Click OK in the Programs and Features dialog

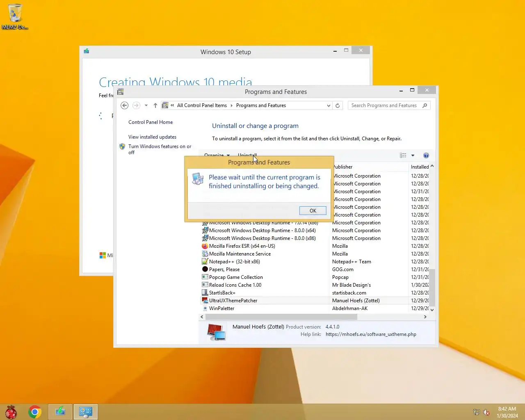tap(313, 210)
